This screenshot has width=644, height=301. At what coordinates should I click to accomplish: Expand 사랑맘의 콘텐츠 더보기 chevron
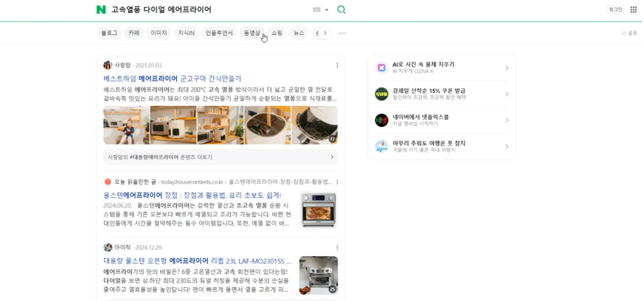[332, 157]
